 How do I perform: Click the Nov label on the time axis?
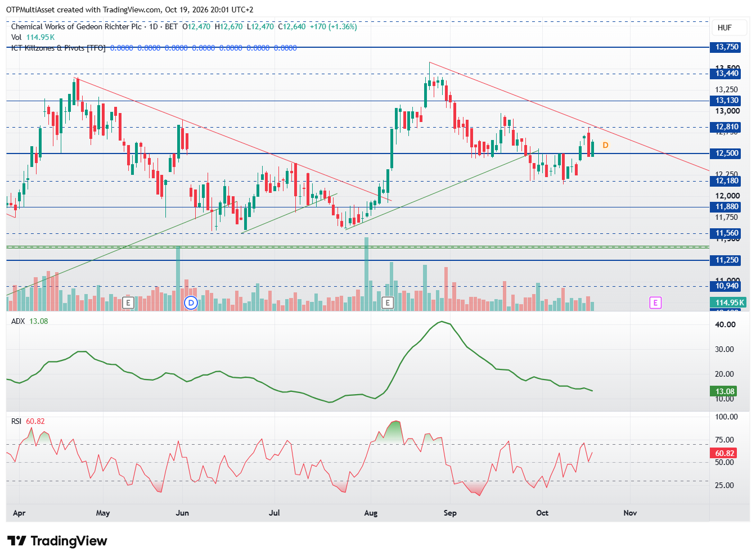coord(630,513)
